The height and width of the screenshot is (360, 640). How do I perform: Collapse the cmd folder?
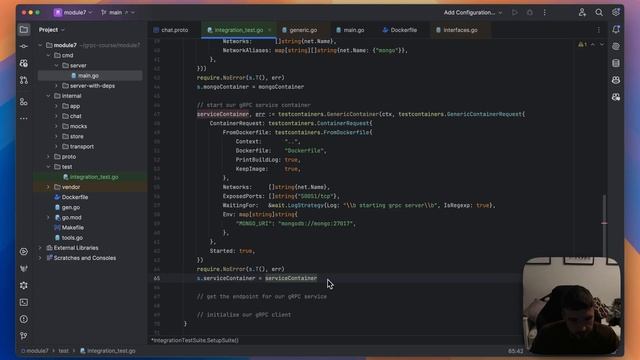48,56
